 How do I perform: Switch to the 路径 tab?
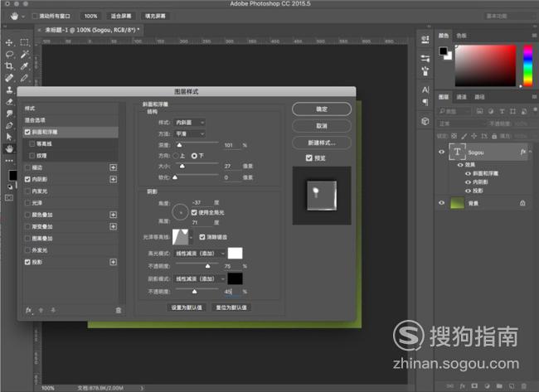pos(479,97)
